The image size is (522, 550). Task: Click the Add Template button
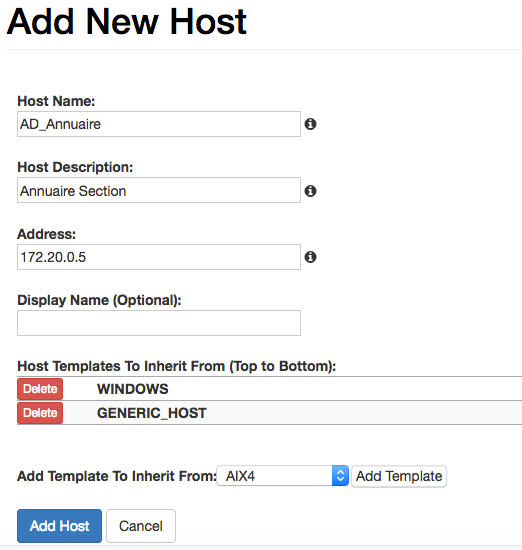399,476
